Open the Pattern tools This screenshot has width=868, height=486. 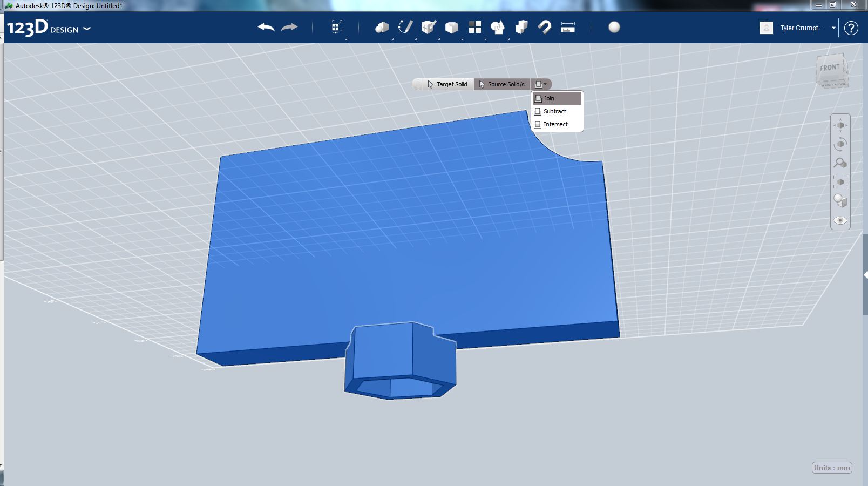pos(475,27)
